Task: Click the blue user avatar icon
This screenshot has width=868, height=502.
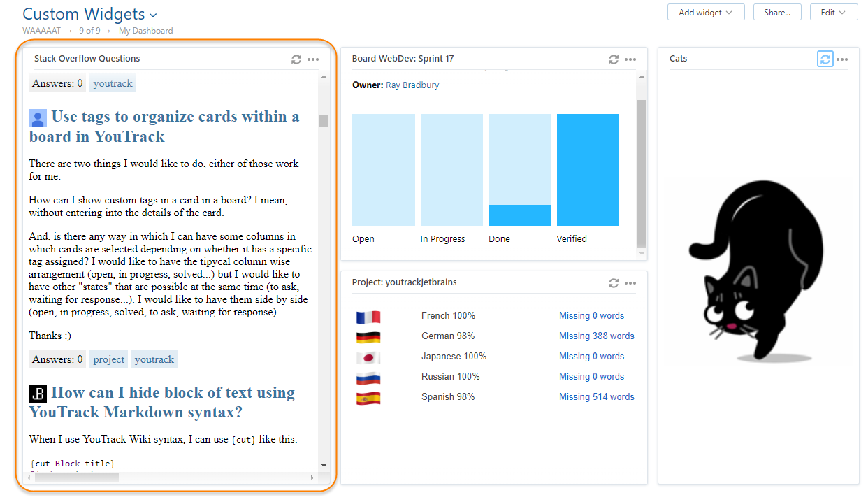Action: (38, 118)
